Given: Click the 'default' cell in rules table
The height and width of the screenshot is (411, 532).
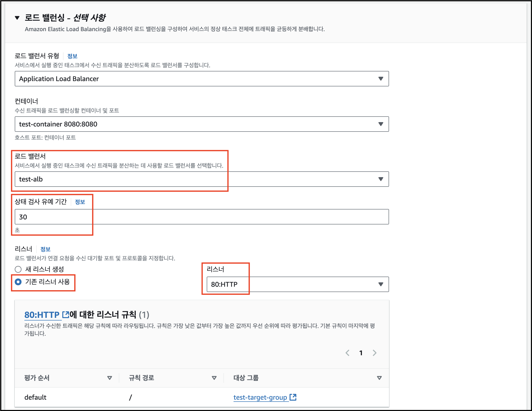Looking at the screenshot, I should [x=35, y=397].
